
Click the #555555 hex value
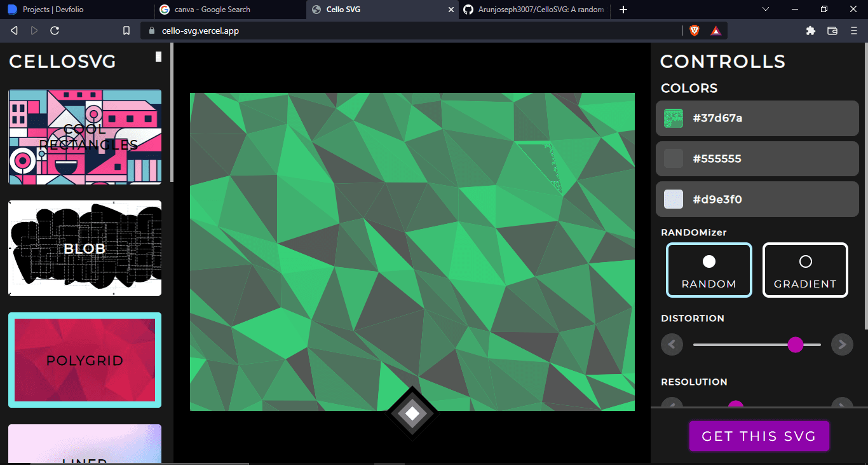(717, 159)
